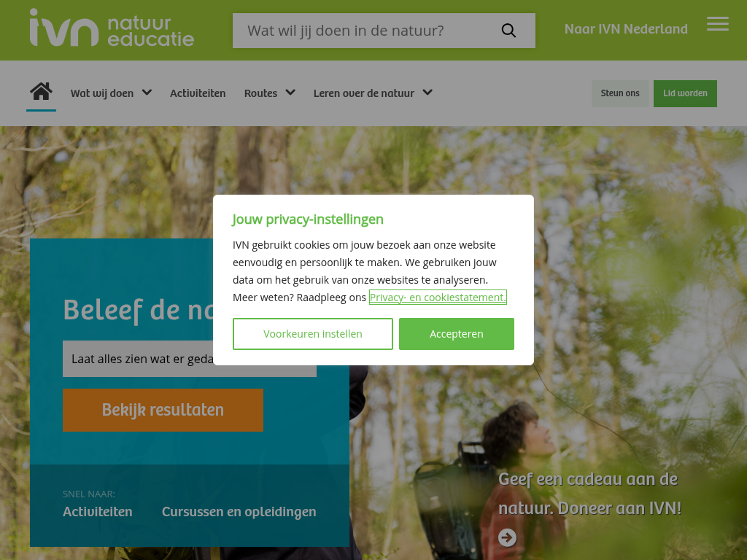Click the 'Voorkeuren instellen' button

[312, 334]
